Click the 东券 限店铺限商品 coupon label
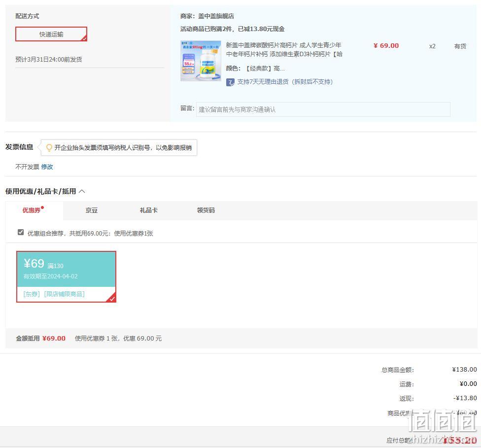The height and width of the screenshot is (448, 481). [x=54, y=294]
